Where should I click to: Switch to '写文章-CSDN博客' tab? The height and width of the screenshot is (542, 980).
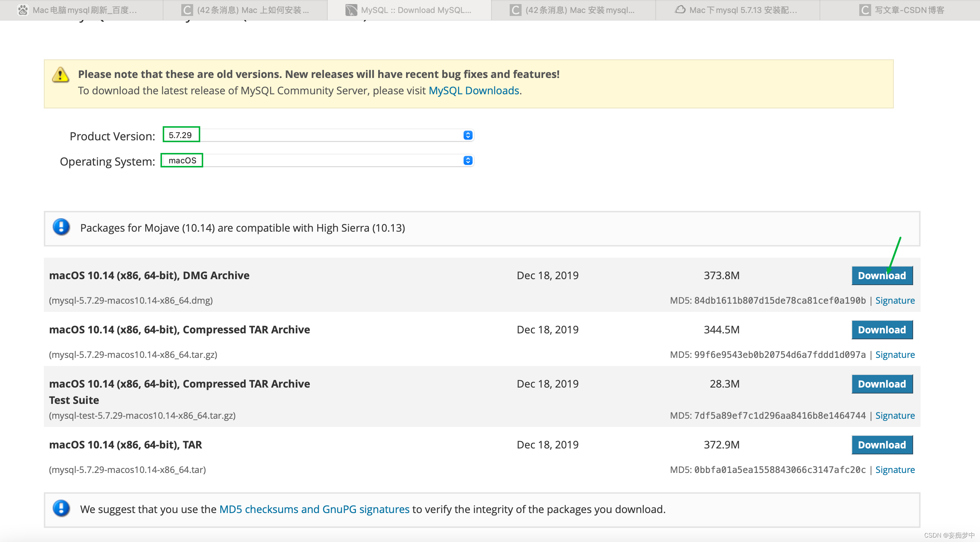click(x=900, y=10)
